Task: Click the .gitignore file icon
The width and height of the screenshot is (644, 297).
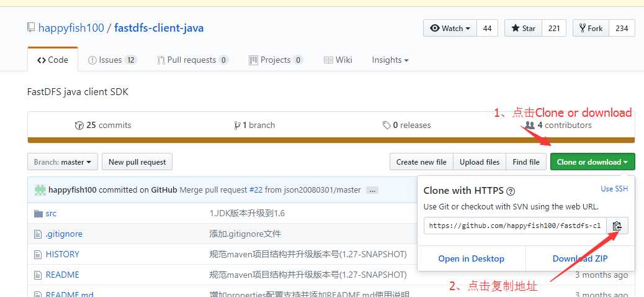Action: [38, 234]
